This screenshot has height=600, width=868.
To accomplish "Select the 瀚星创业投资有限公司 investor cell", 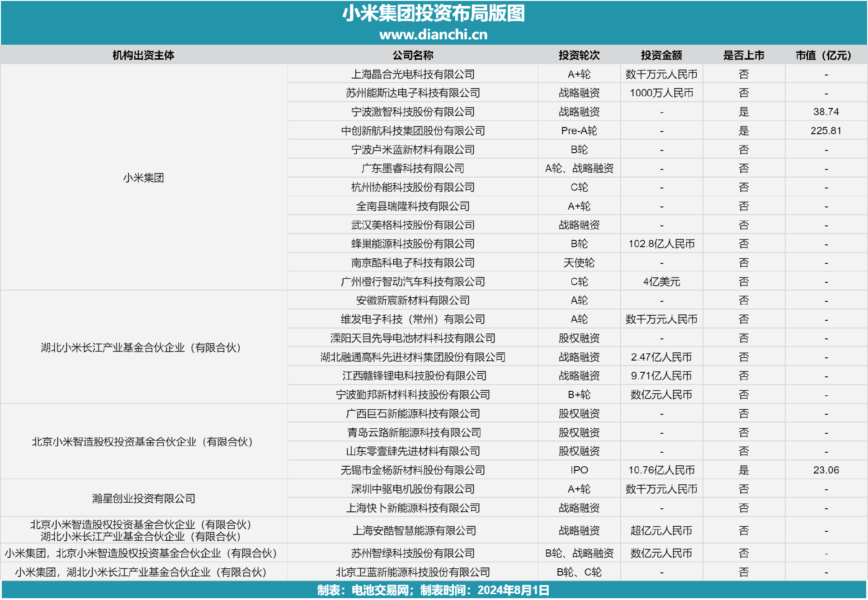I will click(143, 498).
